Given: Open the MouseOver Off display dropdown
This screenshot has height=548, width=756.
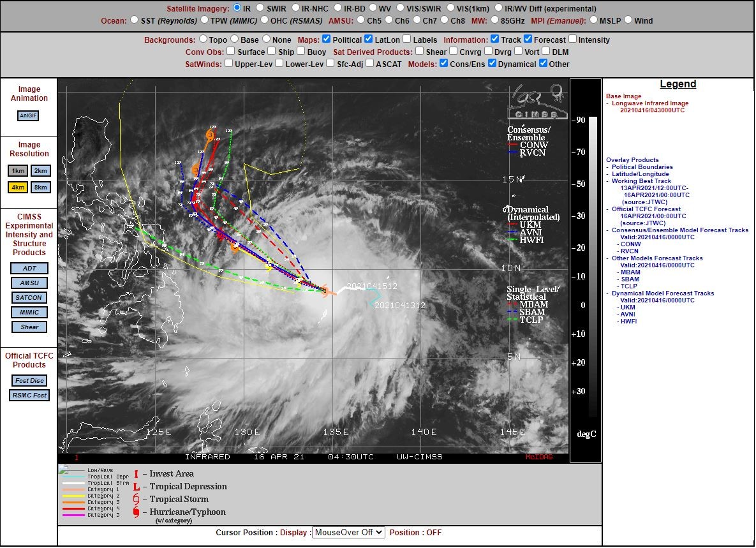Looking at the screenshot, I should pyautogui.click(x=348, y=532).
